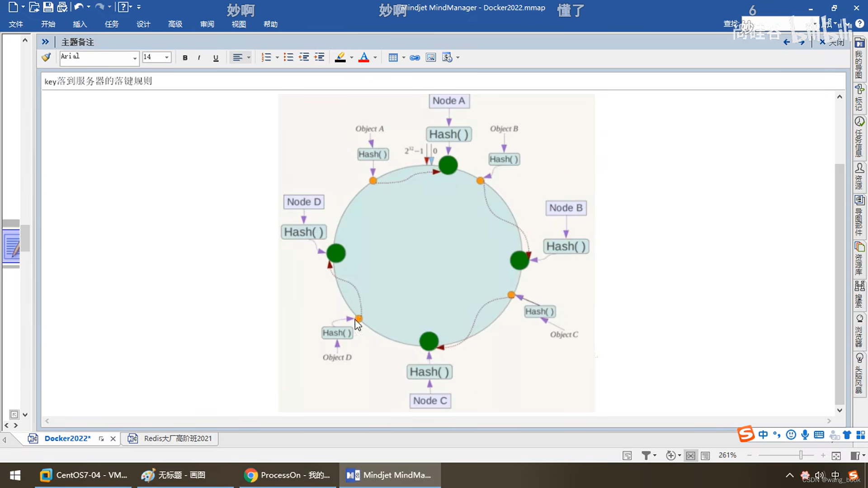The width and height of the screenshot is (868, 488).
Task: Click the clear formatting brush icon
Action: pyautogui.click(x=46, y=57)
